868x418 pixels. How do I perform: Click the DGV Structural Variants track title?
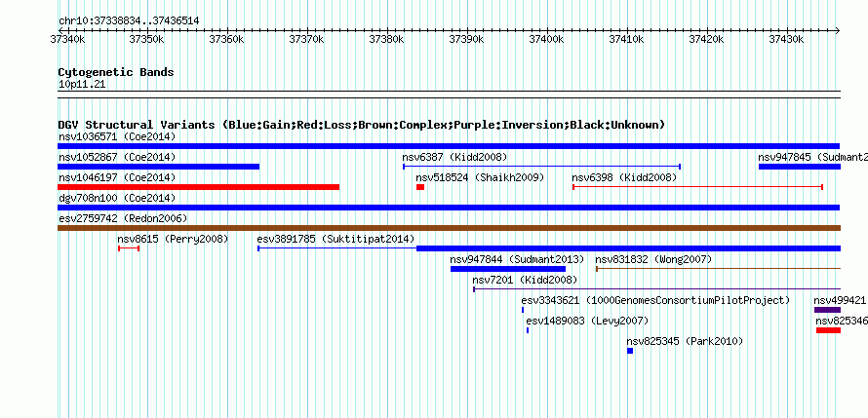(x=361, y=125)
